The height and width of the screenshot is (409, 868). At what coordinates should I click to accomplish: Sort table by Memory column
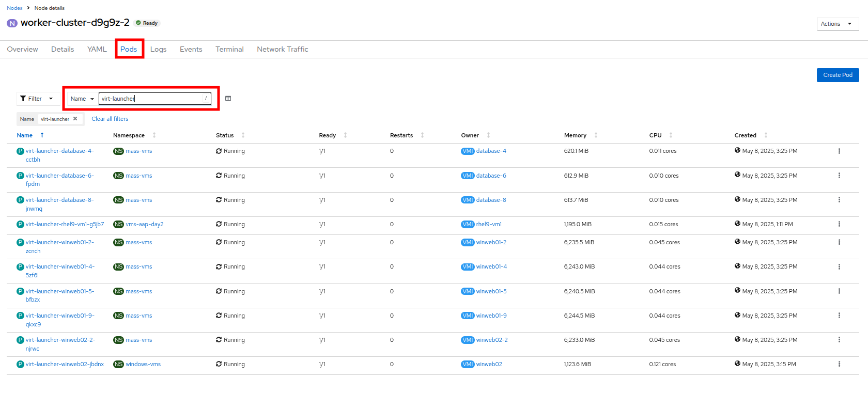pyautogui.click(x=575, y=135)
